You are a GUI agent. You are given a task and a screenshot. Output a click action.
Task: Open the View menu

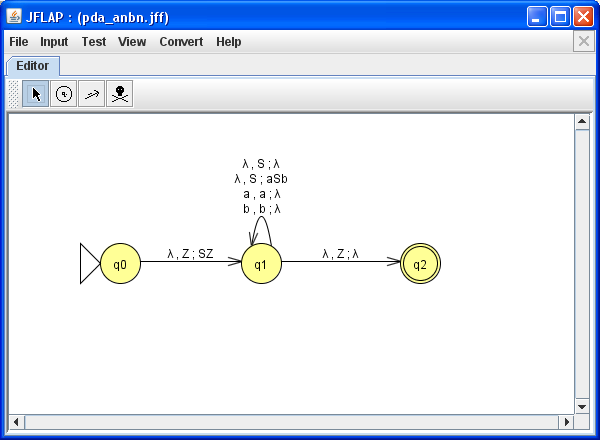(132, 42)
